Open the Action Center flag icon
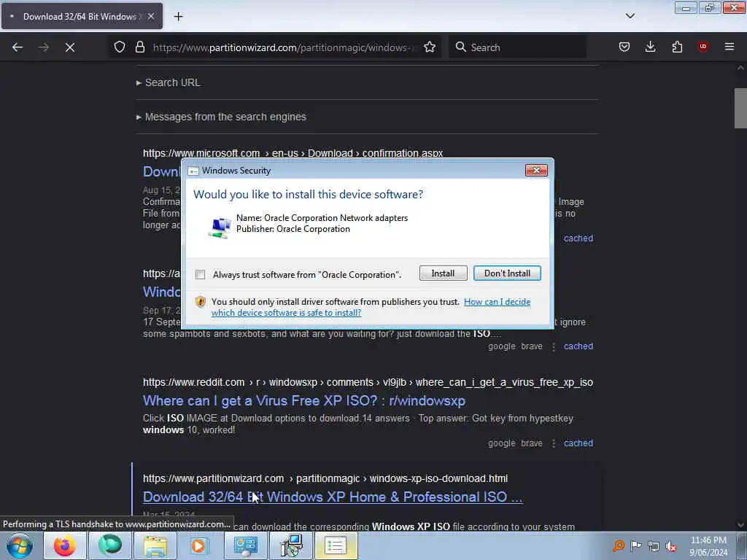Viewport: 747px width, 560px height. click(636, 545)
